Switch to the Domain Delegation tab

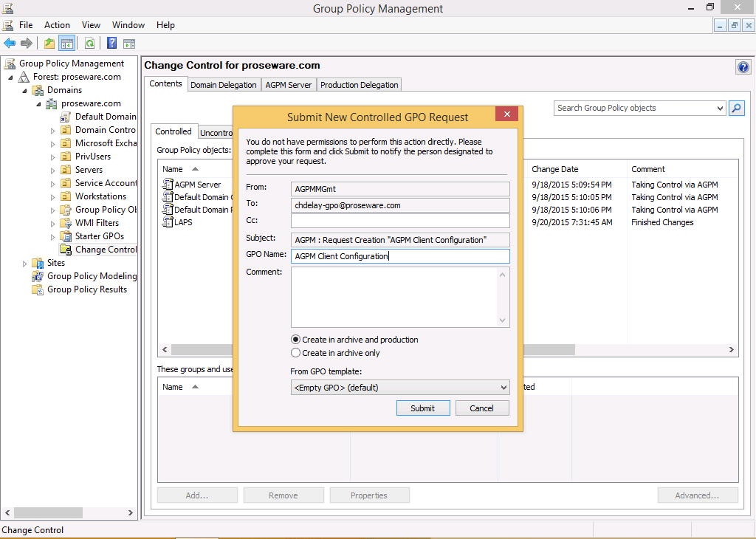coord(223,85)
